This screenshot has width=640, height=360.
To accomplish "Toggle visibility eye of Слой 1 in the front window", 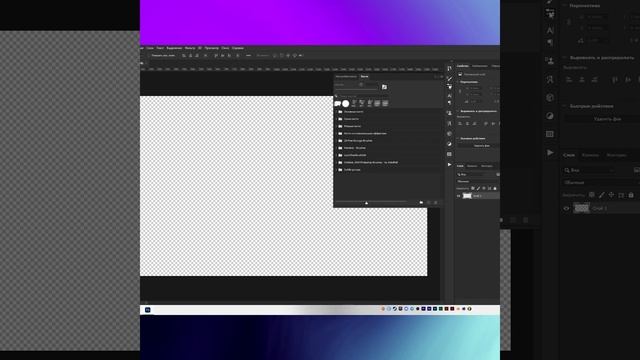I will pos(458,196).
